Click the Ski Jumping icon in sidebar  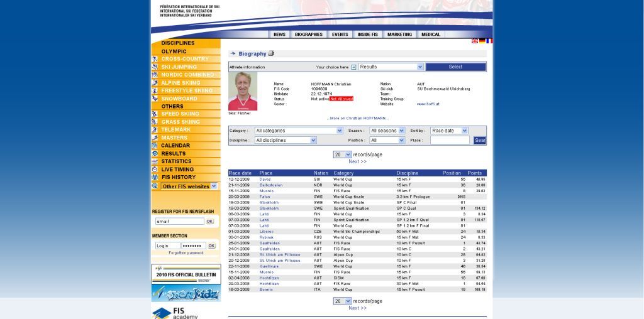[x=155, y=67]
